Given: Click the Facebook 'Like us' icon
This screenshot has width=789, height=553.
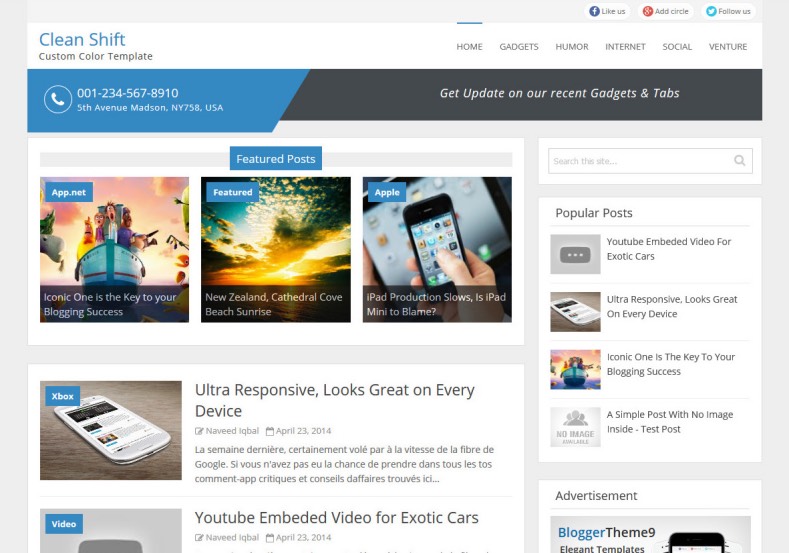Looking at the screenshot, I should [x=594, y=11].
